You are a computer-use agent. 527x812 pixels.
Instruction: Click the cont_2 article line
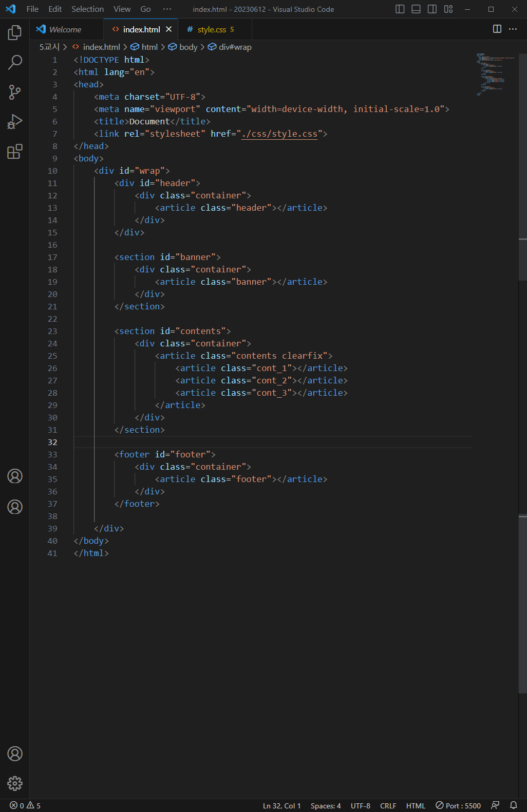261,380
